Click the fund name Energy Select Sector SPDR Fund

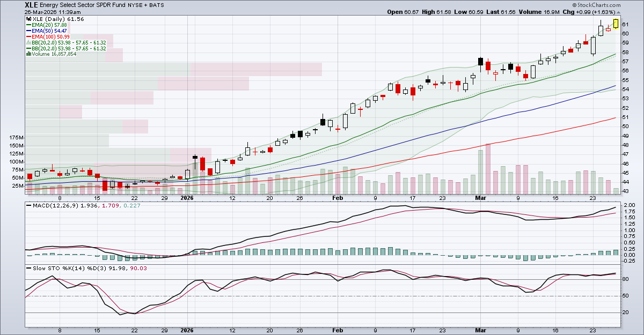point(84,5)
